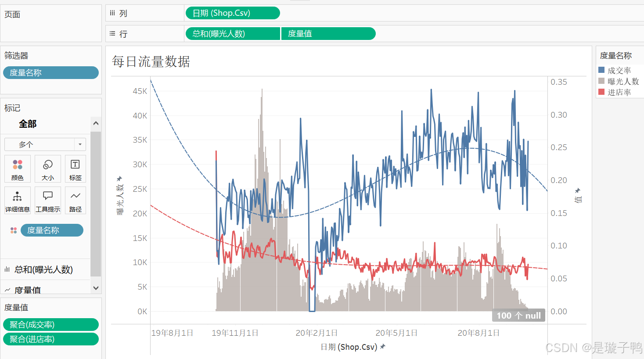Click the 成交率 legend label
Image resolution: width=644 pixels, height=359 pixels.
coord(619,70)
